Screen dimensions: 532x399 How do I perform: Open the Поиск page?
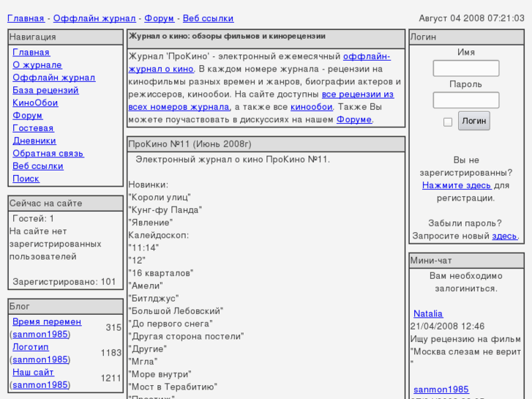[26, 179]
